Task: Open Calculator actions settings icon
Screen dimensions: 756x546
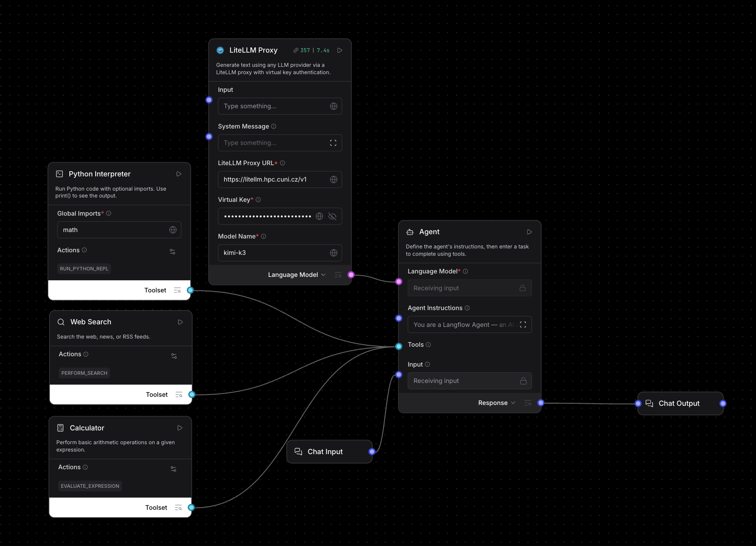Action: point(173,469)
